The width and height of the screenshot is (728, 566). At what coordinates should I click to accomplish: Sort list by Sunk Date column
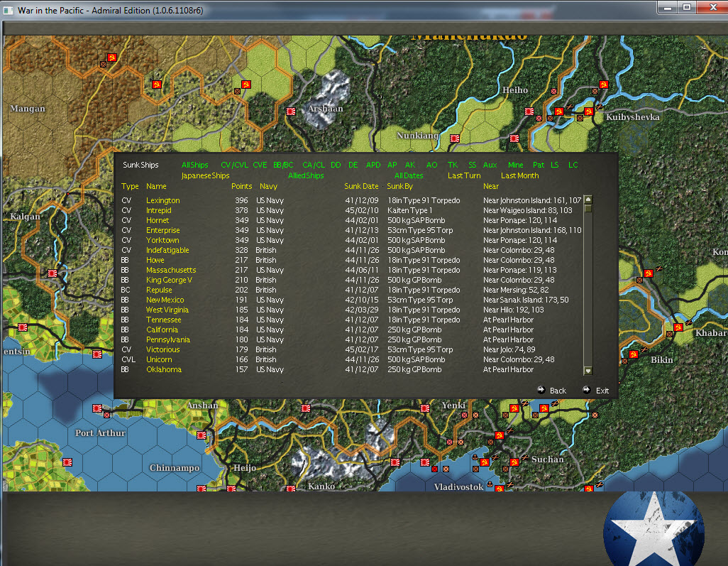click(361, 186)
